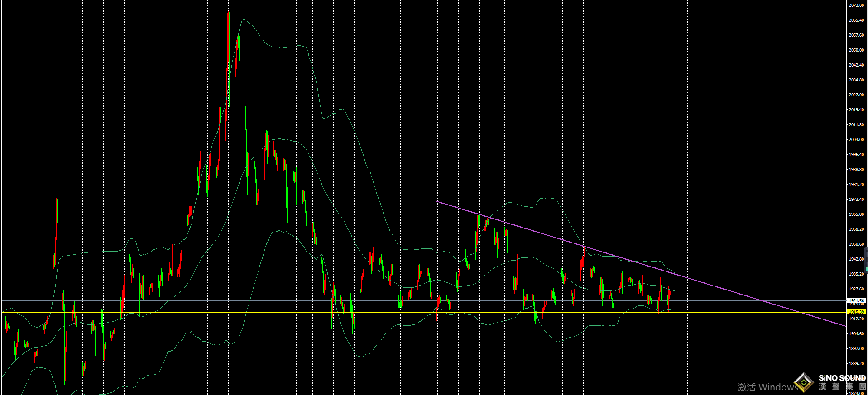Select the yellow 1915.39 price tag
The image size is (868, 395).
coord(856,312)
